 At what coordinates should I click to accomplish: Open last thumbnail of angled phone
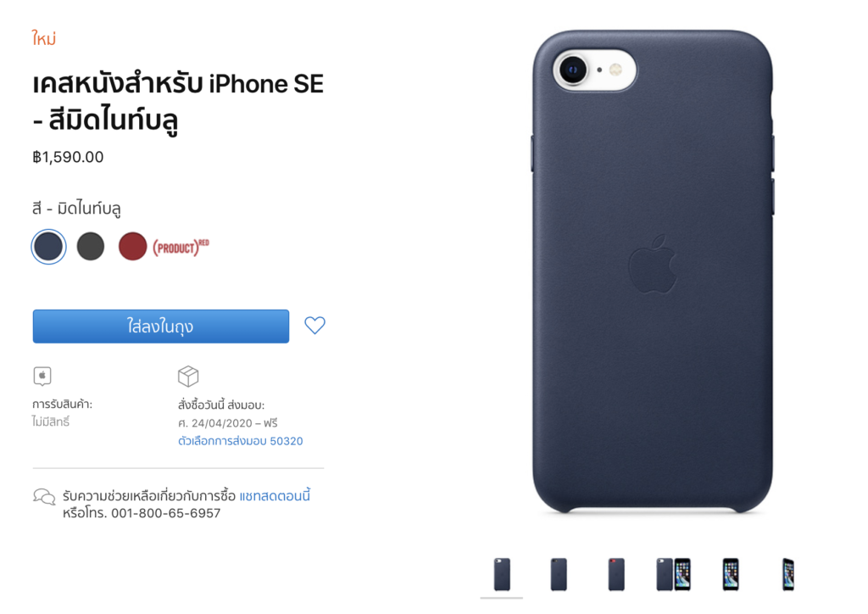[788, 575]
